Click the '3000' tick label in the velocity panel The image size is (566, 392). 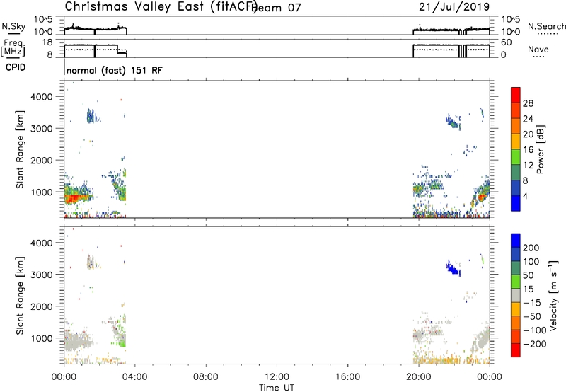41,275
